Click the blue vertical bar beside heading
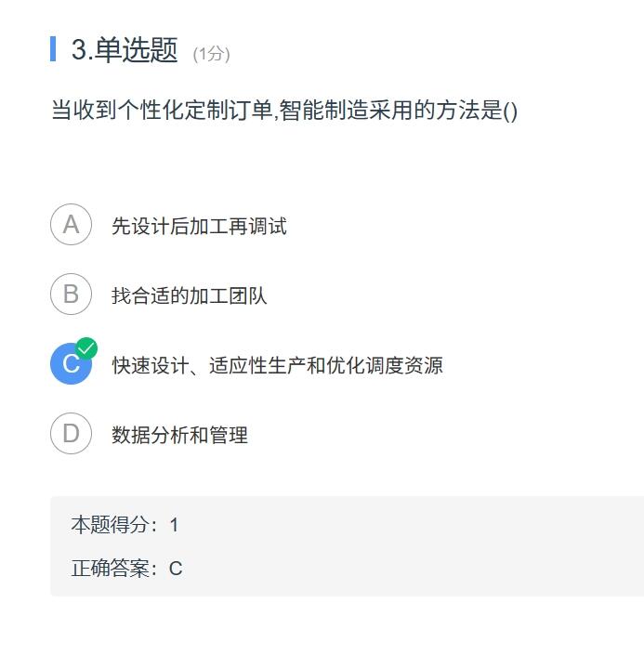The width and height of the screenshot is (644, 655). point(53,49)
